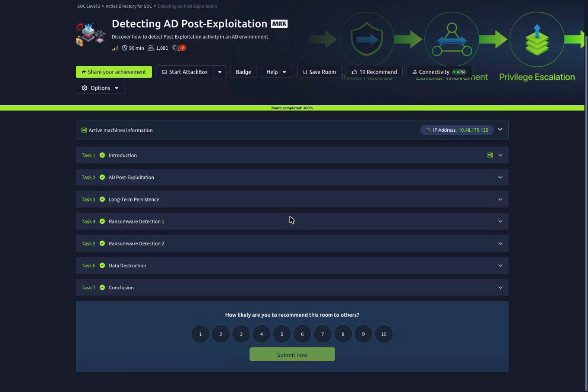This screenshot has height=392, width=588.
Task: Click Start AttackBox button
Action: click(x=184, y=72)
